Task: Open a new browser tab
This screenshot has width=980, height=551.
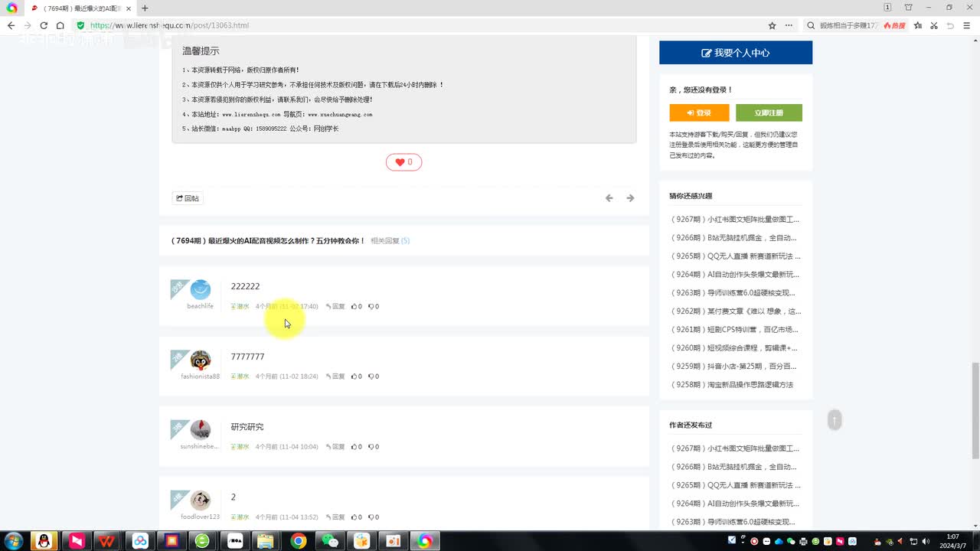Action: click(x=145, y=8)
